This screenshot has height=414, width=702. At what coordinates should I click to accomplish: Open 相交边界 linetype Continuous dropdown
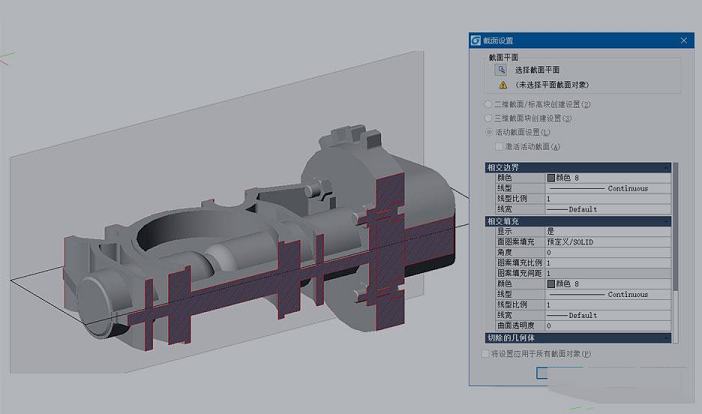click(x=605, y=188)
